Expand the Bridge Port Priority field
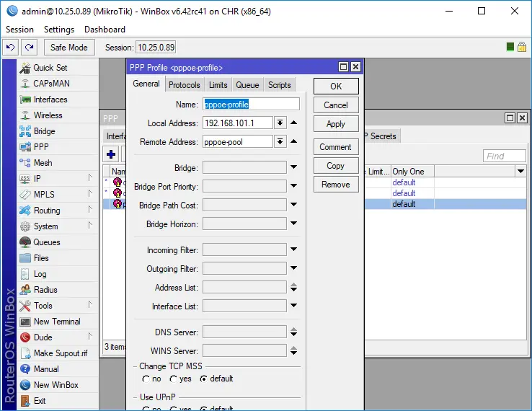 (x=294, y=186)
